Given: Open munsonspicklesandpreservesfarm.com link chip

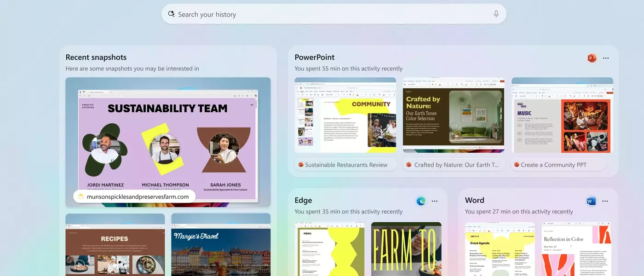Looking at the screenshot, I should [x=134, y=196].
